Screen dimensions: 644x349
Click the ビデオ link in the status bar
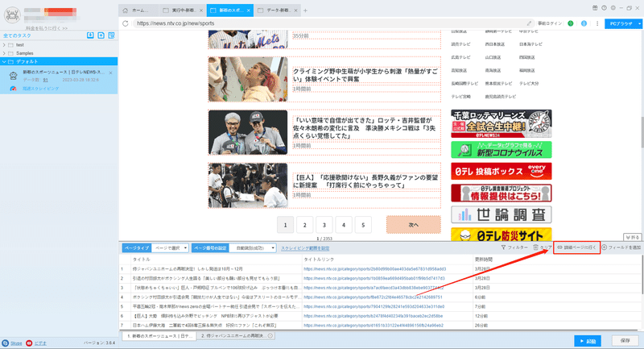(x=40, y=343)
